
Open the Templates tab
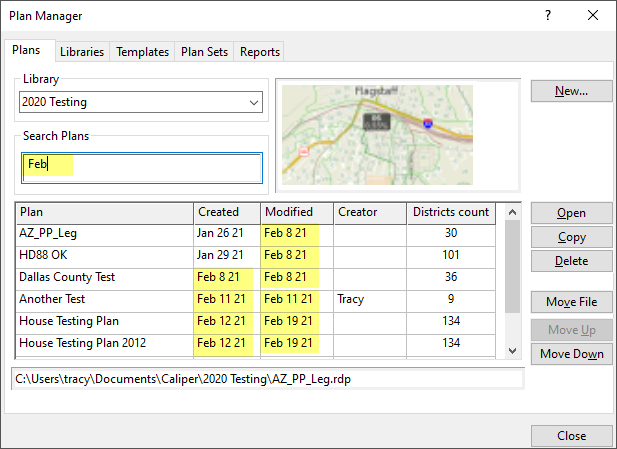(x=142, y=52)
